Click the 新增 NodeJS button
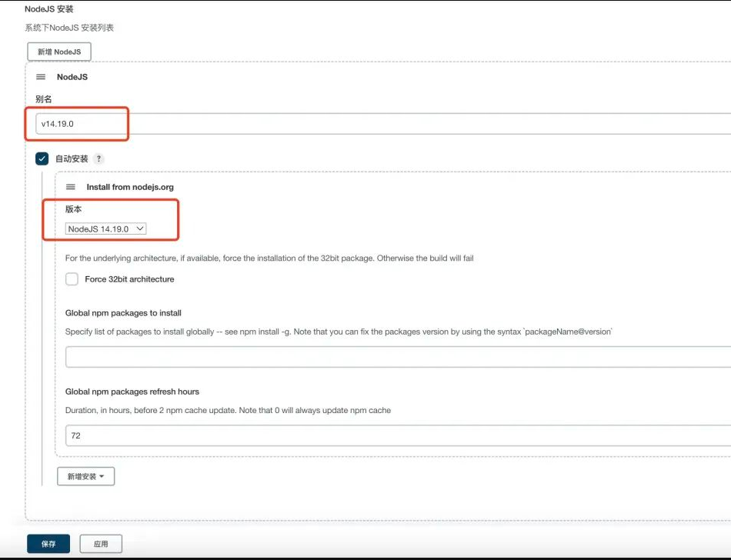 59,52
